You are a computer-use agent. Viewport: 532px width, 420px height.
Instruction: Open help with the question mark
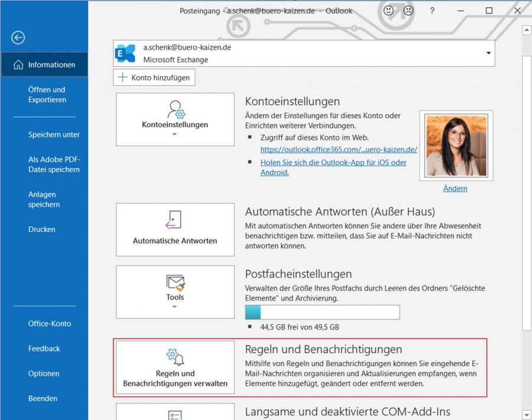[x=432, y=11]
